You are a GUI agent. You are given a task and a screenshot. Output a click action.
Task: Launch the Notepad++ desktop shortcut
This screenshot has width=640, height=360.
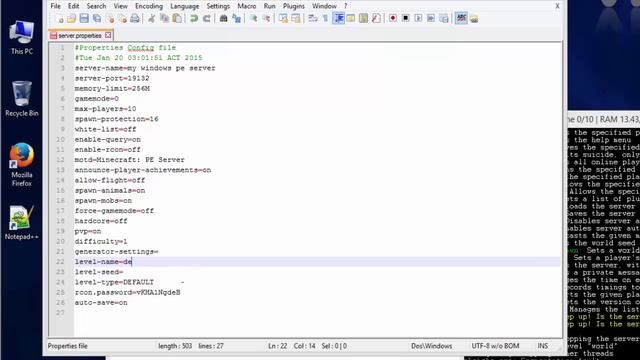point(22,223)
